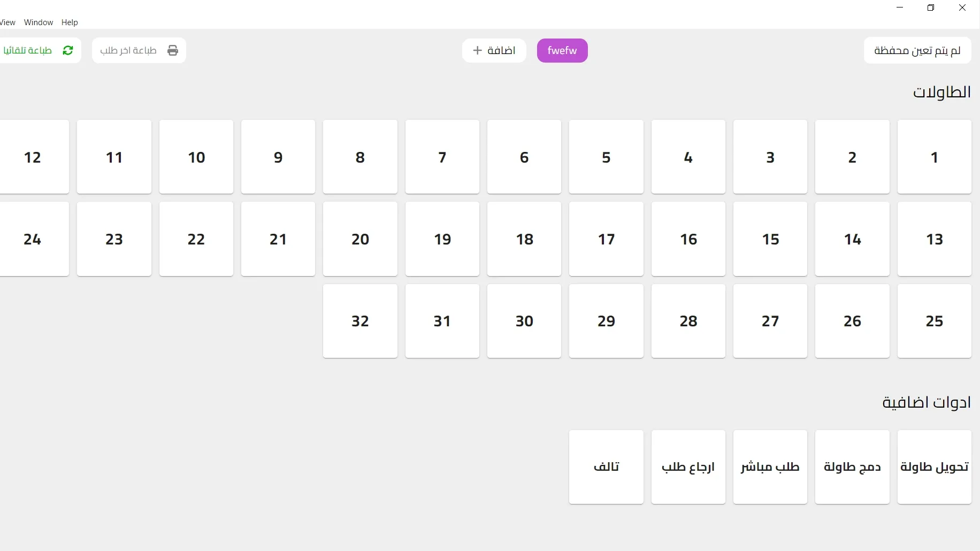Minimize the application window
Screen dimensions: 980x551
click(x=900, y=8)
